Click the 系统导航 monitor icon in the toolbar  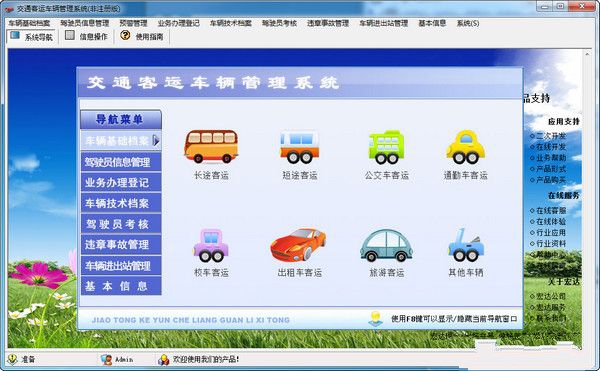pos(15,36)
